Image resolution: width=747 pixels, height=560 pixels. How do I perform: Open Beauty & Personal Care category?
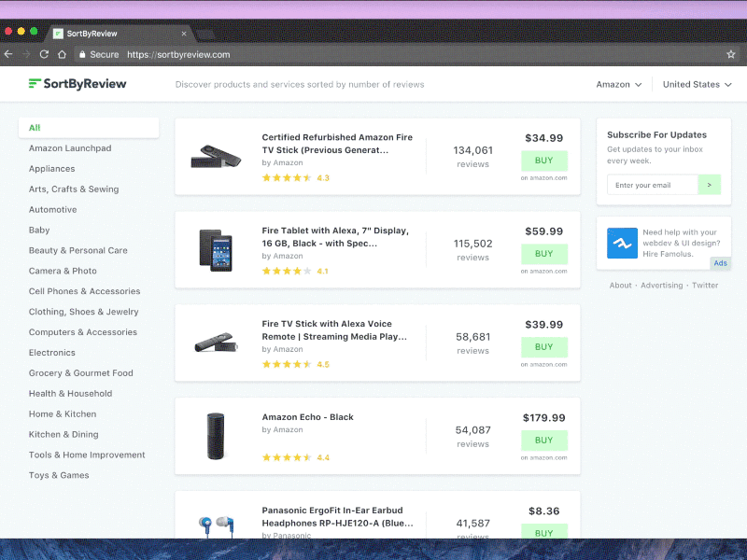point(78,250)
